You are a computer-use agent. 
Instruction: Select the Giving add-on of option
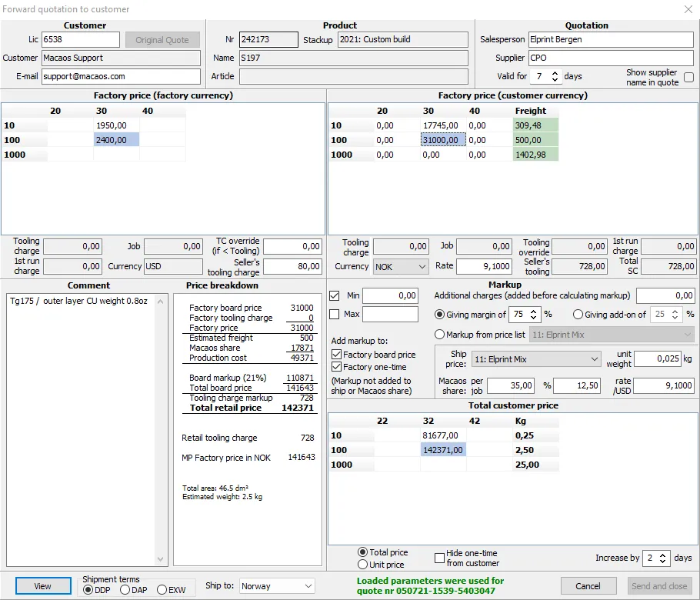coord(577,315)
